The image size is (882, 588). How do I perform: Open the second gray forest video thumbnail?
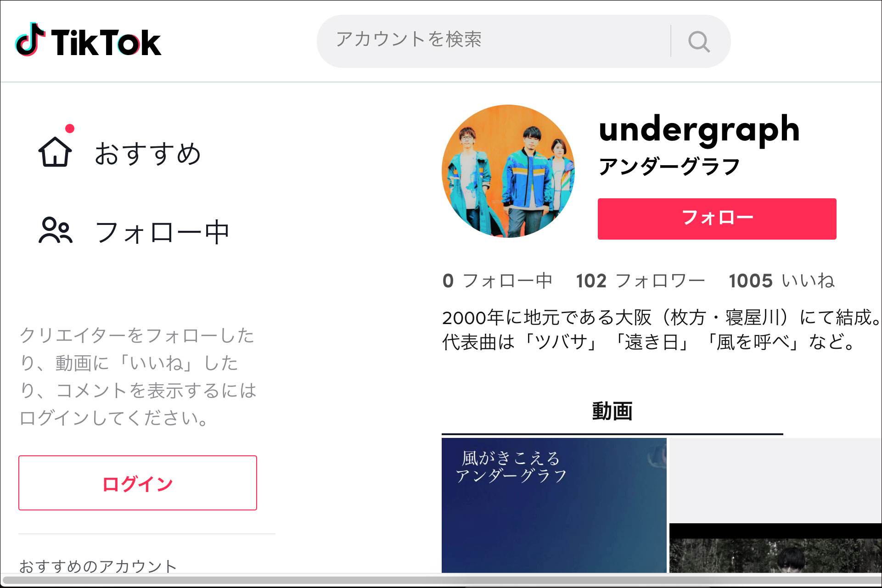[775, 505]
